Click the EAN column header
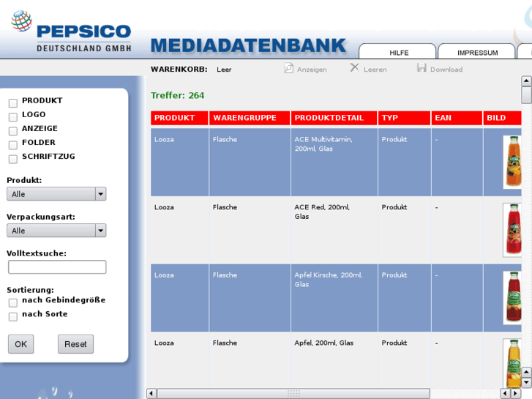532x399 pixels. point(457,118)
